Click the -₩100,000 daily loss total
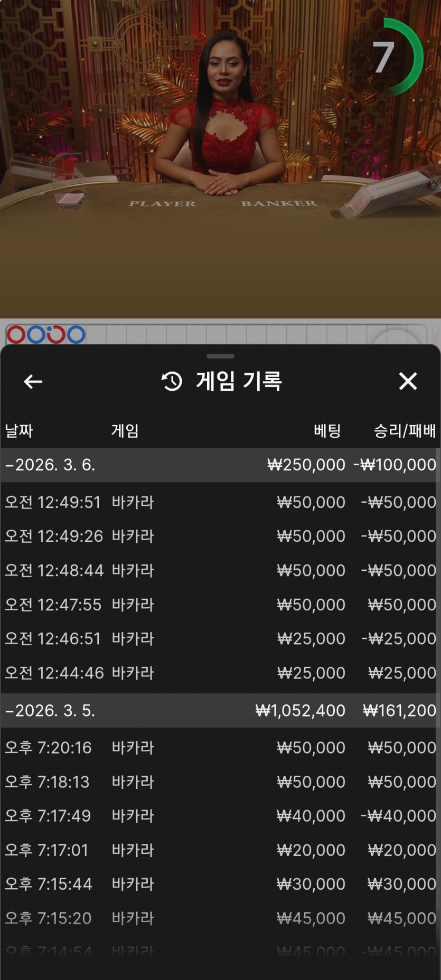441x980 pixels. click(395, 465)
